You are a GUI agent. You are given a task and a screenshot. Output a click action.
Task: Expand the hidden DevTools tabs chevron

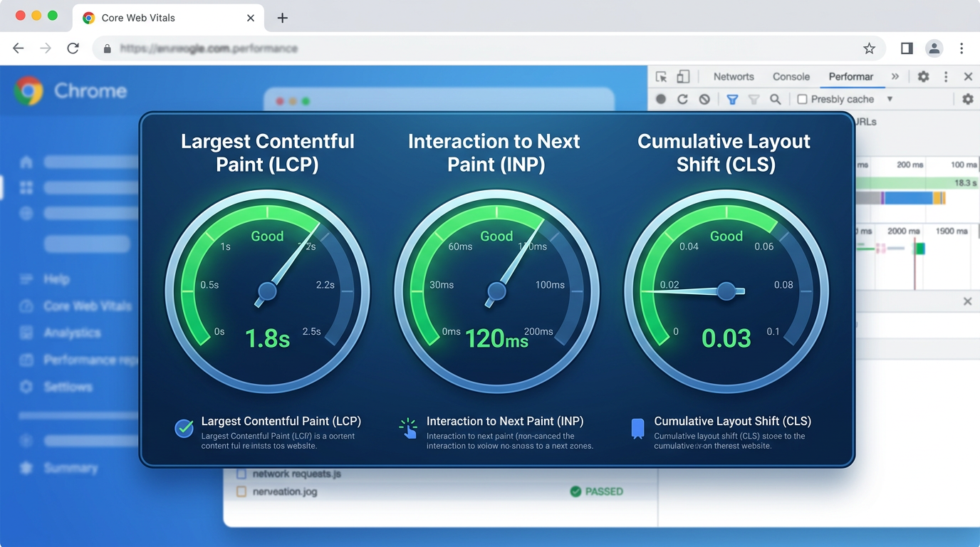[895, 76]
